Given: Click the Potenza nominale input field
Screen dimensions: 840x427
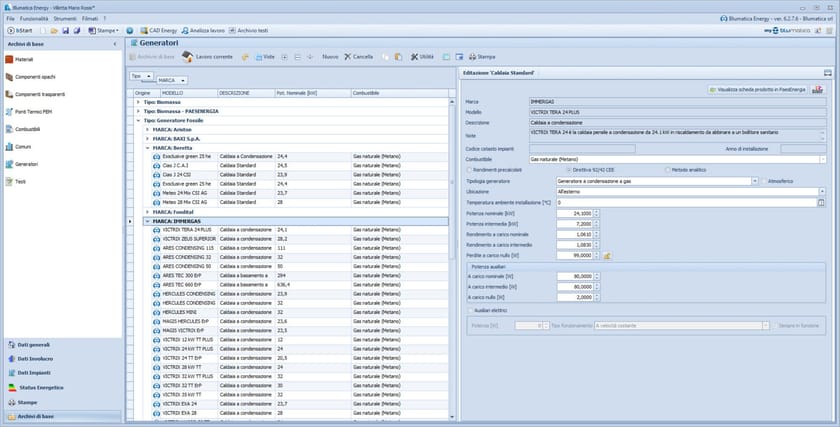Looking at the screenshot, I should [x=574, y=213].
